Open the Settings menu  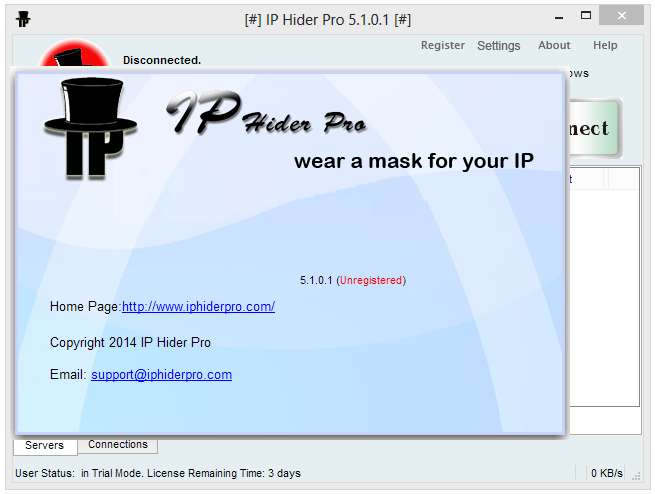(499, 46)
